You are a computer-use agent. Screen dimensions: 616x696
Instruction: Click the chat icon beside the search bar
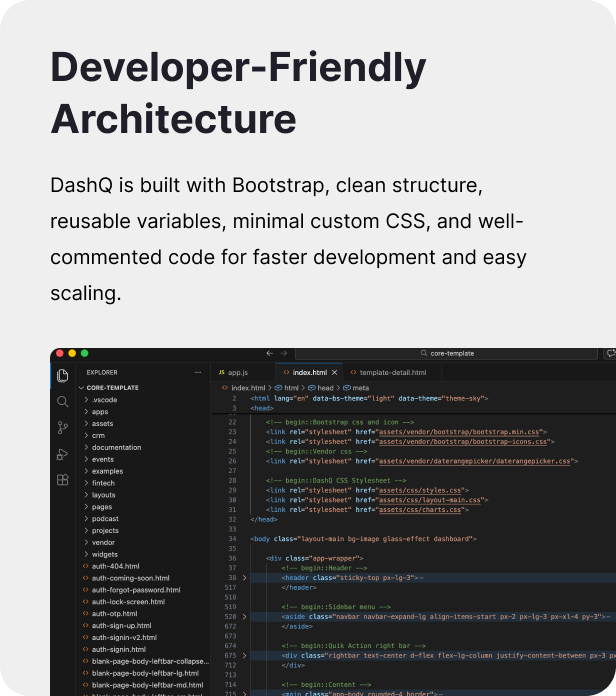click(611, 353)
